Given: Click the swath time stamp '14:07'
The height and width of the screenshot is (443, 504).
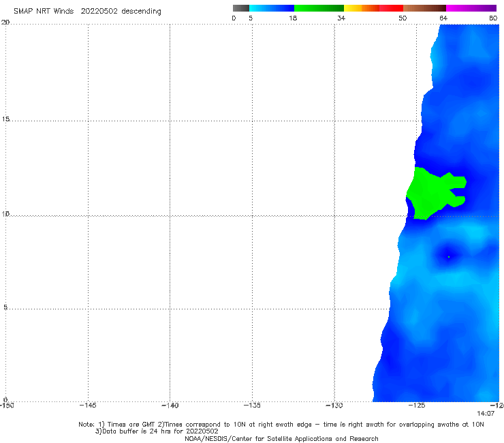Looking at the screenshot, I should pos(486,414).
